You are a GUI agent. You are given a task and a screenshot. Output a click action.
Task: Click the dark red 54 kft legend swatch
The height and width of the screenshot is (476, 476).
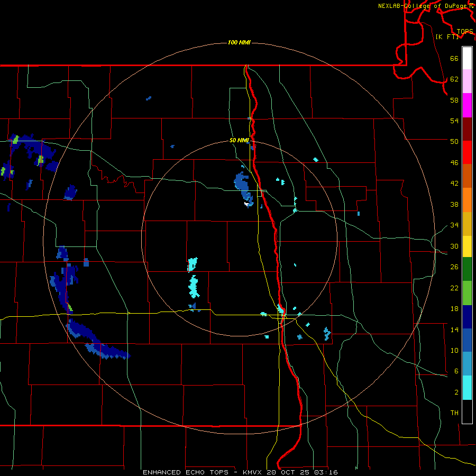467,129
